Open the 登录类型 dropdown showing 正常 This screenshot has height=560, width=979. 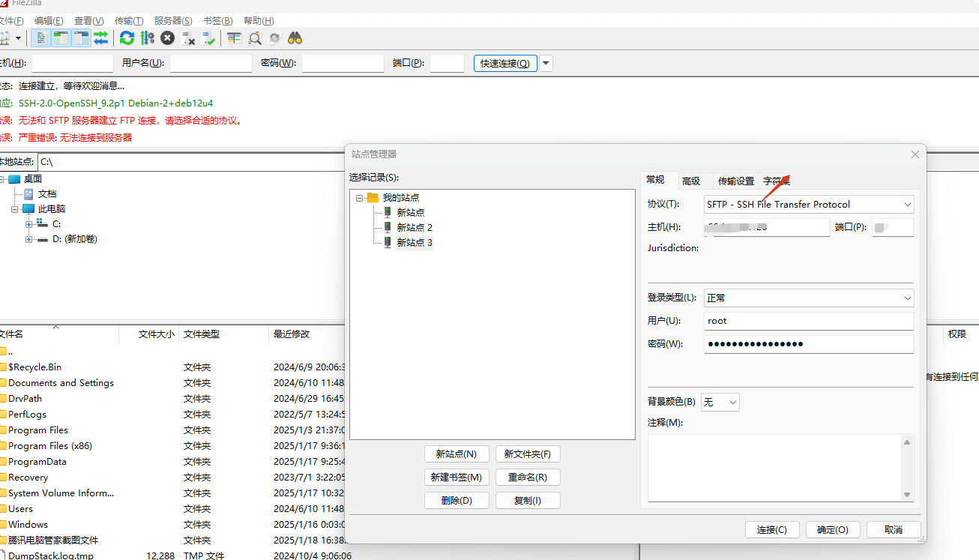click(x=809, y=298)
